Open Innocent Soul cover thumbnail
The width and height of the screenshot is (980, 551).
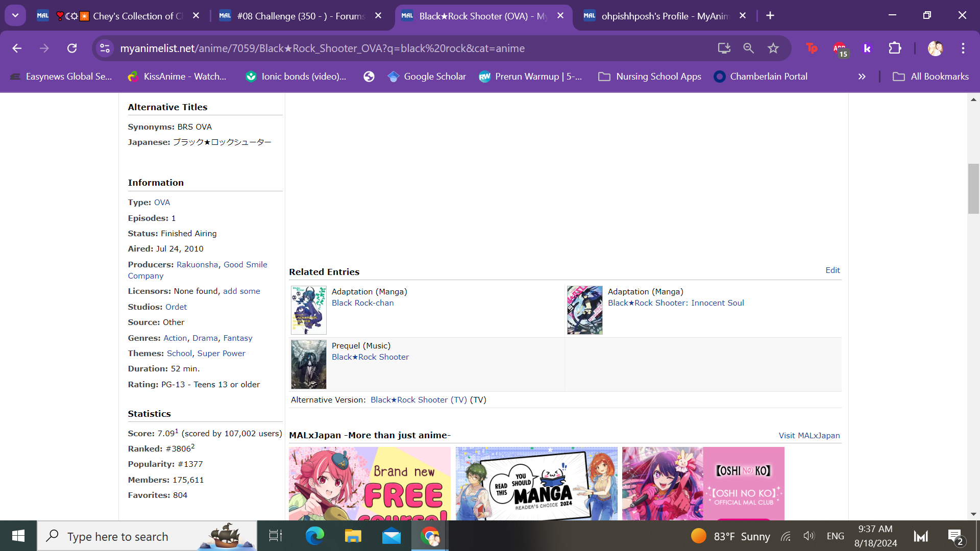click(x=585, y=310)
